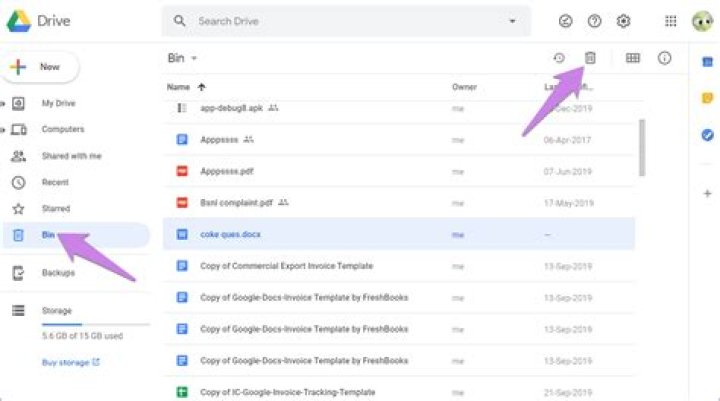The width and height of the screenshot is (720, 401).
Task: Click the restore from bin icon
Action: (559, 58)
